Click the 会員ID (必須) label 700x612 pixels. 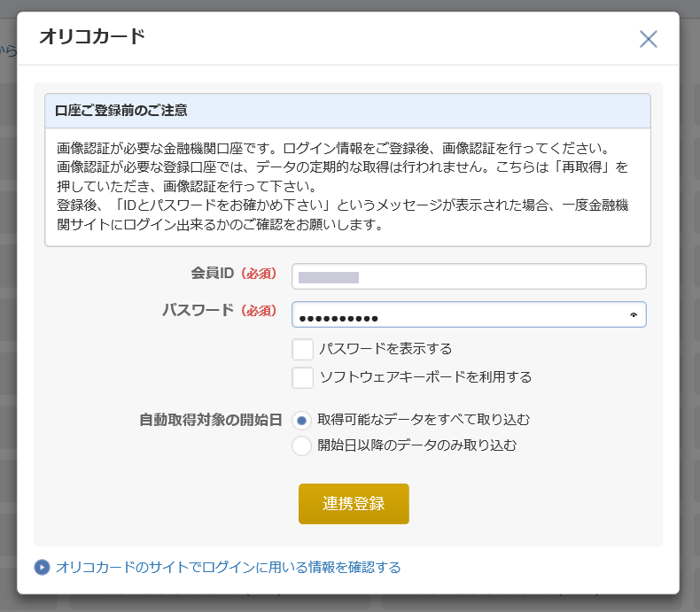234,273
